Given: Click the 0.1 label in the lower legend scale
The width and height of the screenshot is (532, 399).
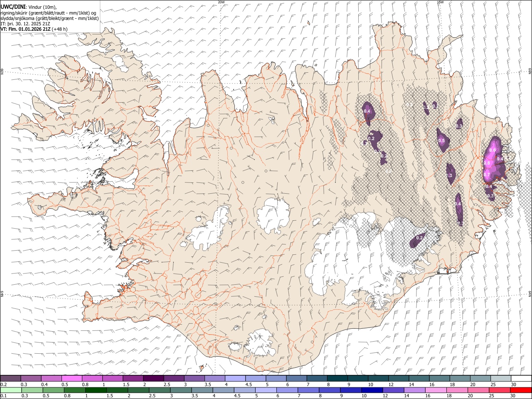Looking at the screenshot, I should click(3, 396).
